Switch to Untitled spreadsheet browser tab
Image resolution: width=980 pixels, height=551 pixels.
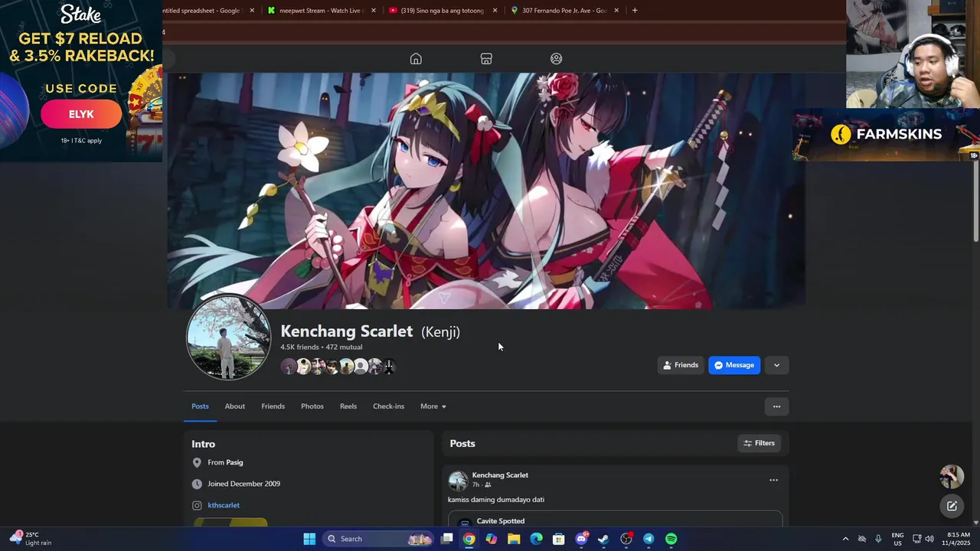tap(201, 11)
